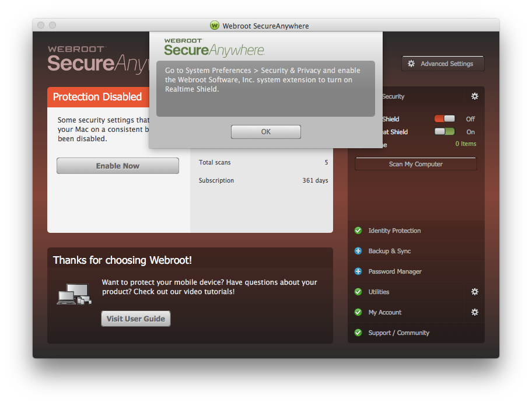Open the Identity Protection section
This screenshot has width=532, height=405.
(416, 231)
